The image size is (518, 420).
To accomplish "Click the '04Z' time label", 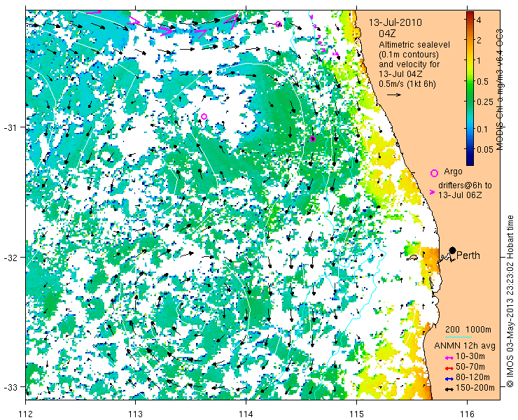I will coord(387,34).
